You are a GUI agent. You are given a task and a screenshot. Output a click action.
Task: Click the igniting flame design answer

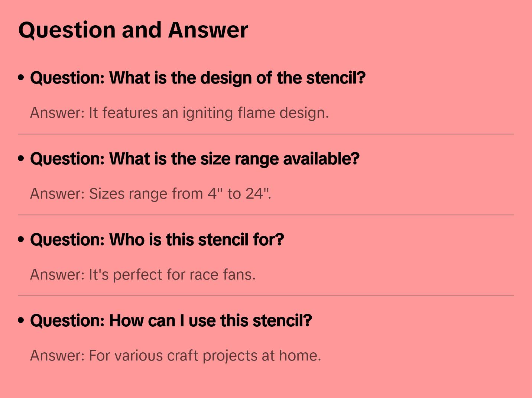179,113
